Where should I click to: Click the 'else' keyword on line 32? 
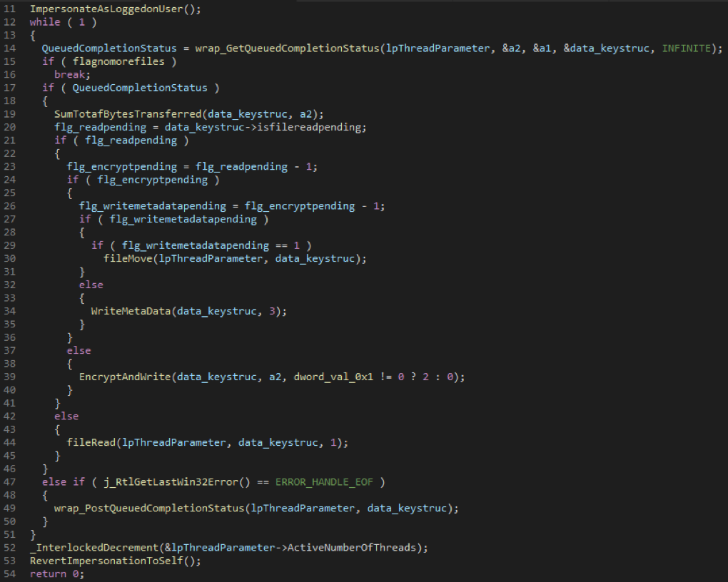91,285
